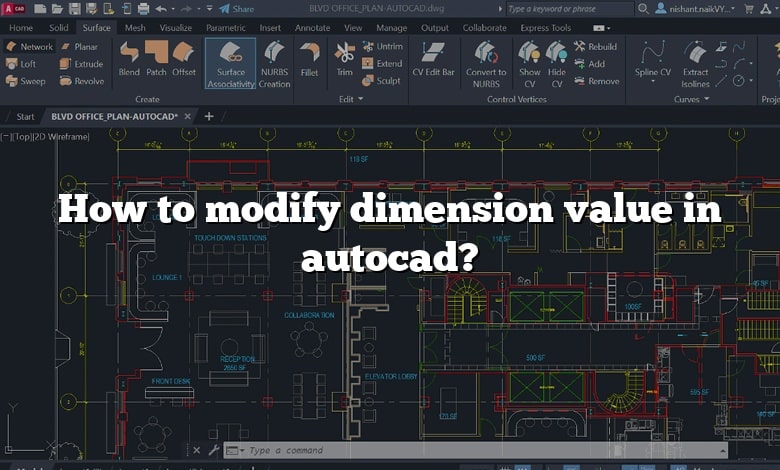The width and height of the screenshot is (780, 470).
Task: Select the Planar surface tool
Action: pos(80,47)
